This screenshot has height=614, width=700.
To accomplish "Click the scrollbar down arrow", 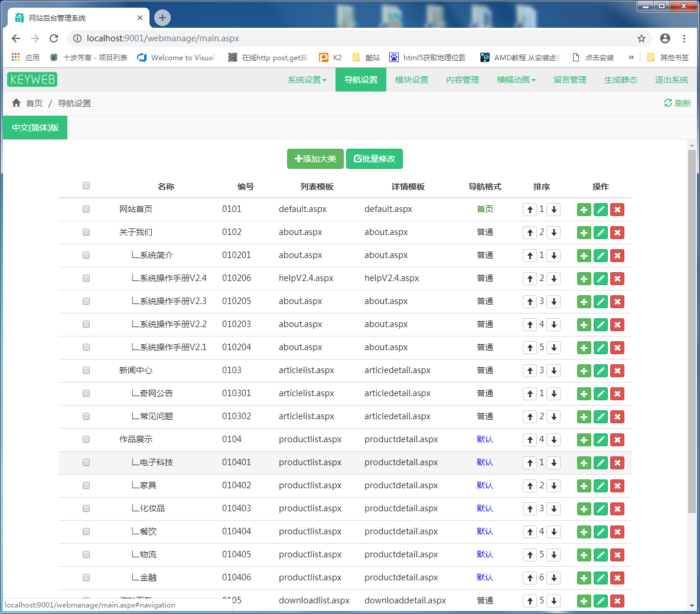I will click(x=692, y=606).
